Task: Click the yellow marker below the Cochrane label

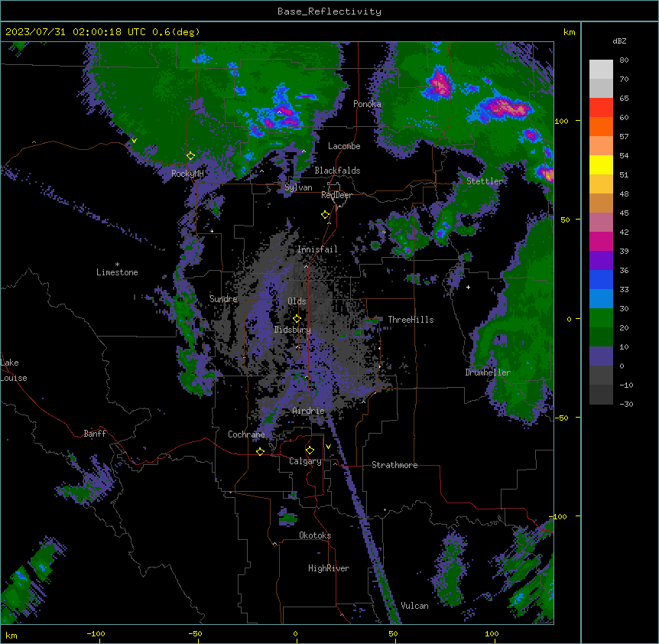Action: click(x=260, y=451)
